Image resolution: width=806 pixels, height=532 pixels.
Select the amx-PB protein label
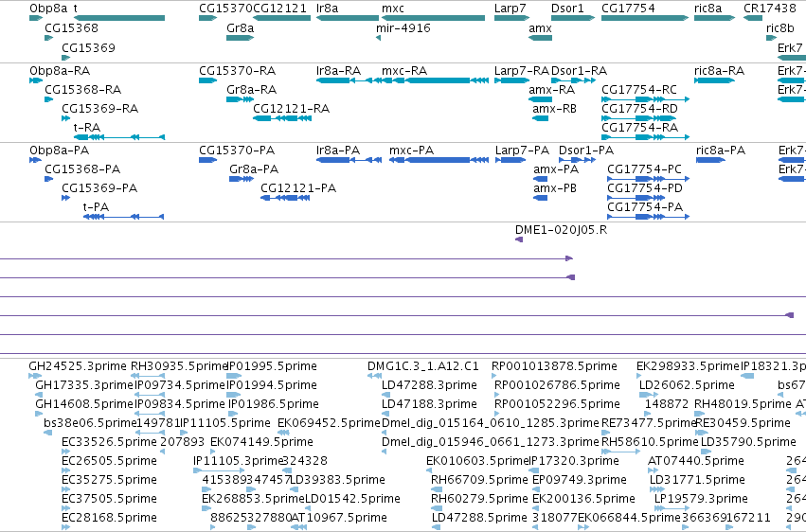click(555, 188)
